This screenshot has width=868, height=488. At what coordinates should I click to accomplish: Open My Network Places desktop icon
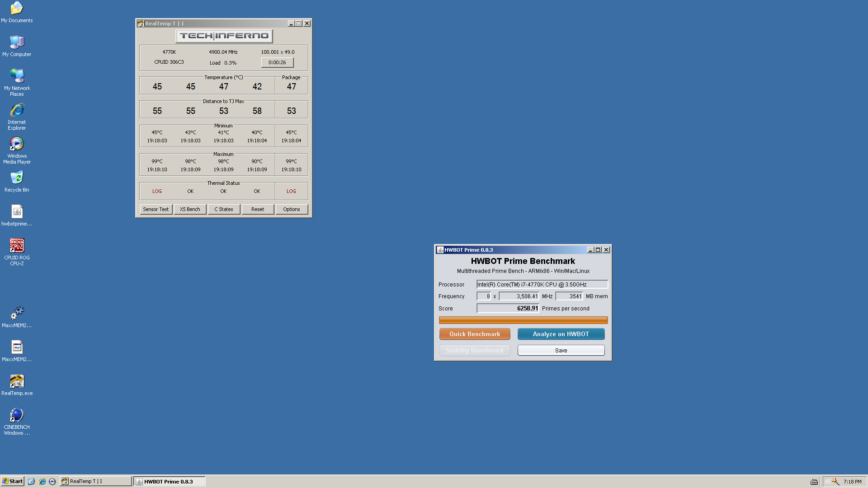[x=17, y=82]
